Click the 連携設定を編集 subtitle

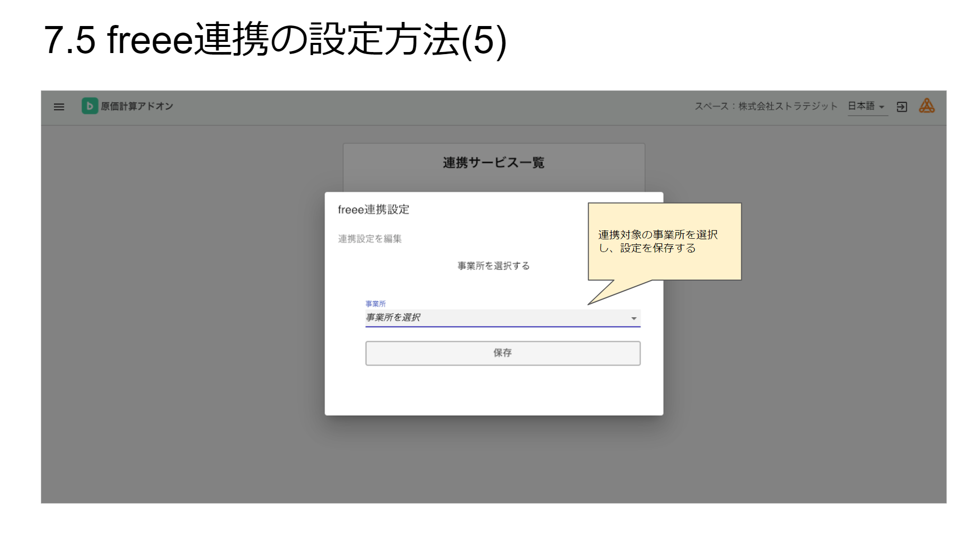370,239
